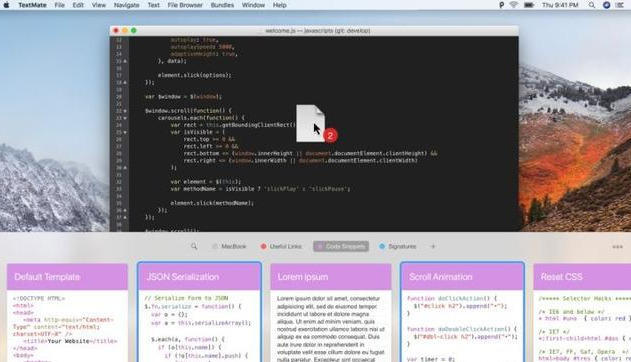
Task: Toggle fold end marker at line 18
Action: 125,82
